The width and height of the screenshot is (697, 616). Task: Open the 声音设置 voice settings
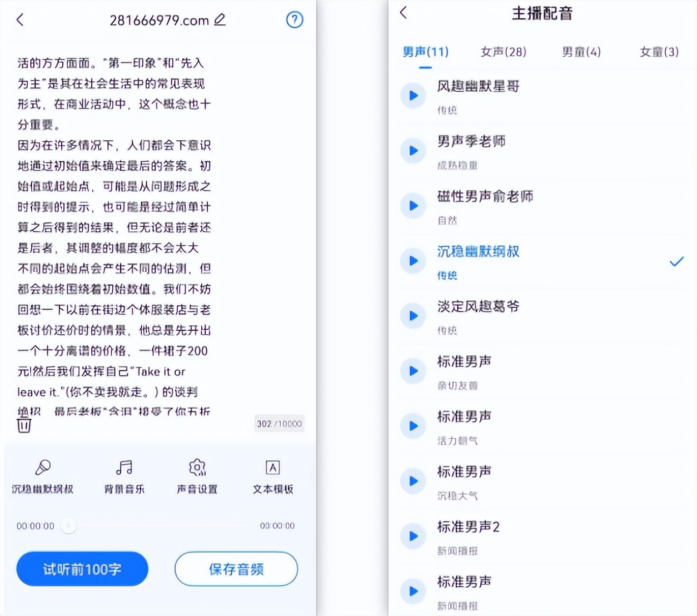click(x=197, y=475)
